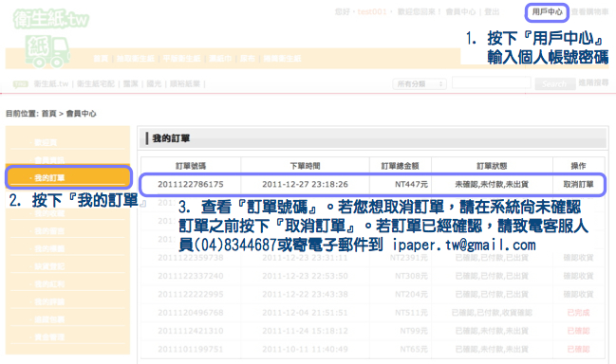Click 確認收貨 for order 2011122222995
This screenshot has width=616, height=364.
[x=578, y=294]
